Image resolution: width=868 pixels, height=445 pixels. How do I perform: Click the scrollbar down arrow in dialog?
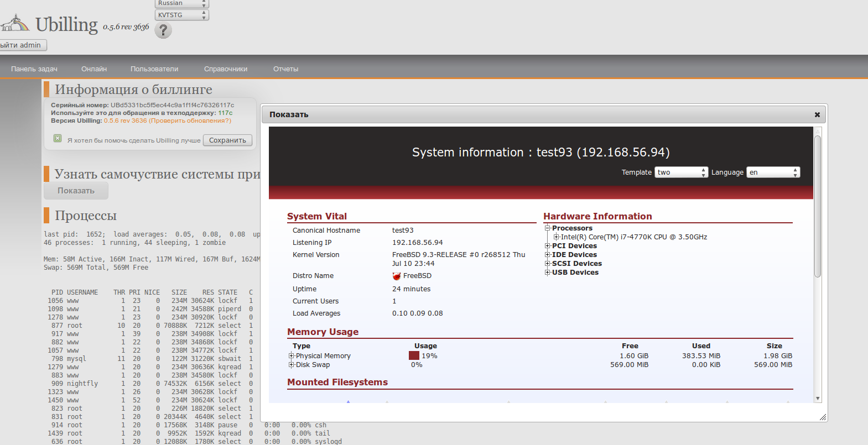(x=818, y=399)
